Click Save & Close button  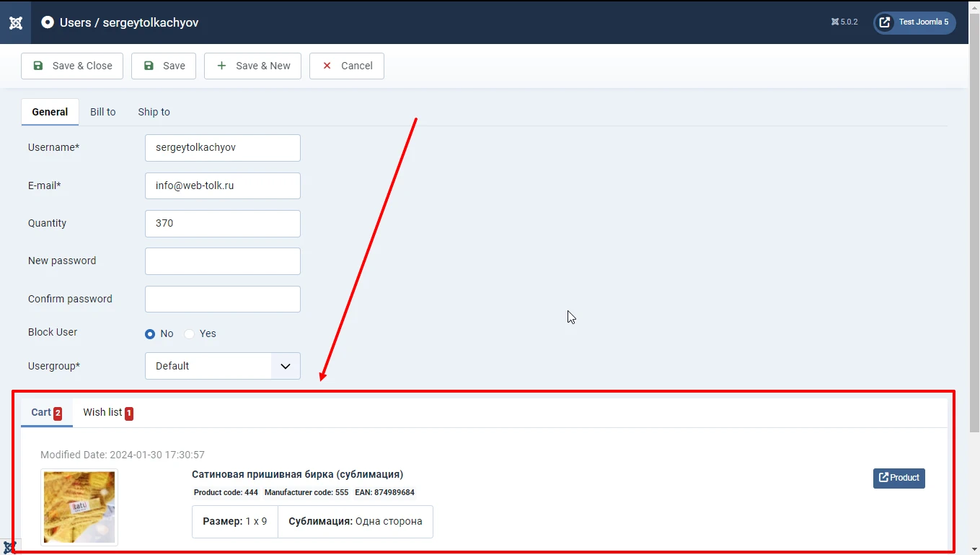tap(72, 66)
